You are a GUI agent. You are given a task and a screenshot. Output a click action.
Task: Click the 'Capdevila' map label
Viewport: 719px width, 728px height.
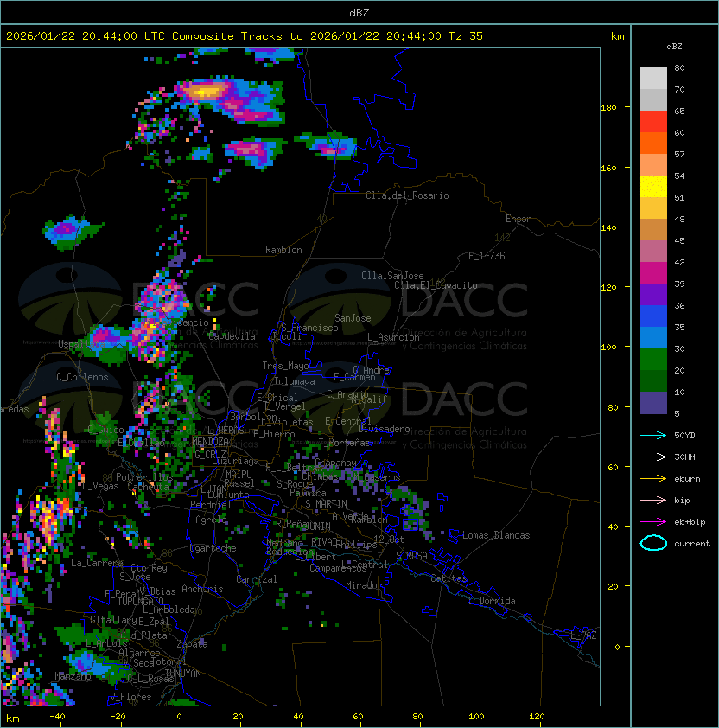pos(232,336)
